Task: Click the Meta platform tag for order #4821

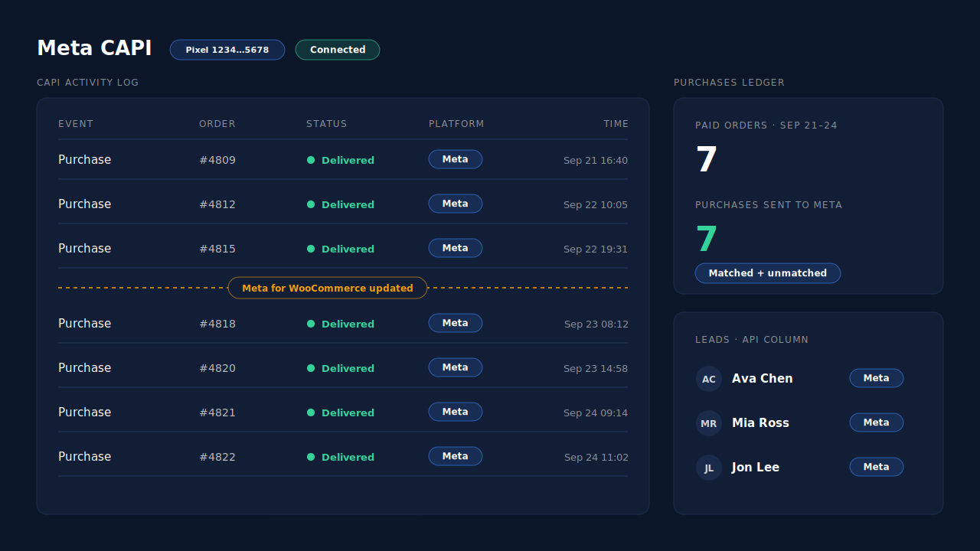Action: point(456,412)
